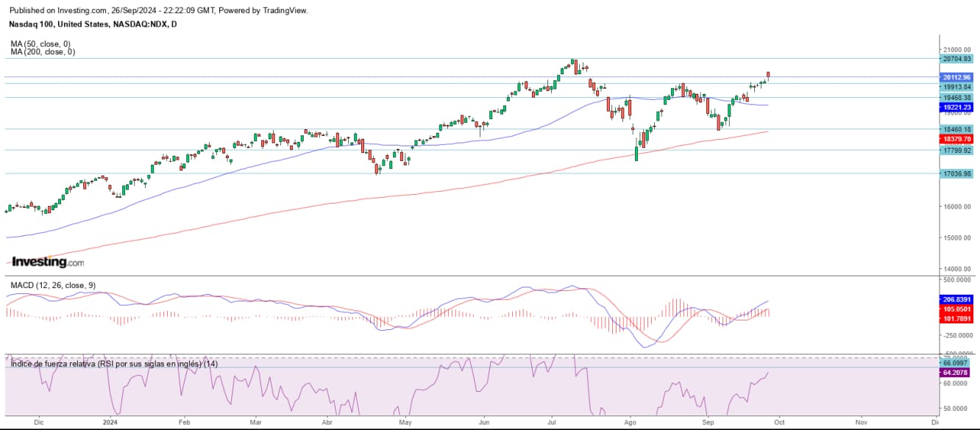980x430 pixels.
Task: Click the red 18379.70 MA200 value tag
Action: point(956,139)
